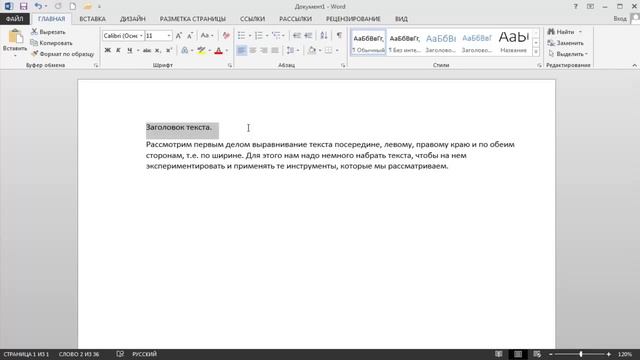
Task: Click the Заменить (Replace) button
Action: click(x=566, y=43)
